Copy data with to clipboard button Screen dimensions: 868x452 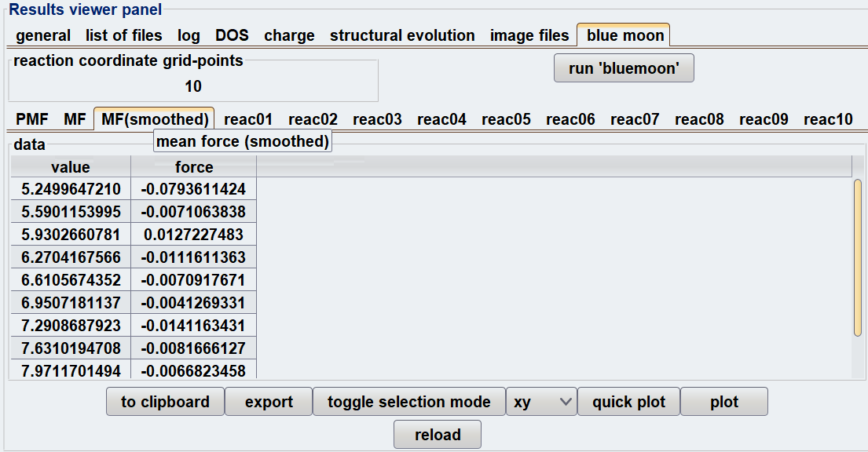(x=165, y=402)
